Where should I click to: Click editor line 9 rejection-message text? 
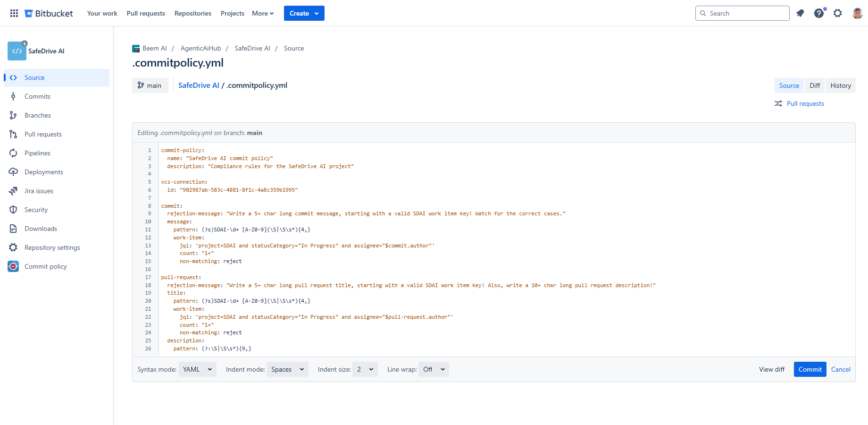coord(366,213)
